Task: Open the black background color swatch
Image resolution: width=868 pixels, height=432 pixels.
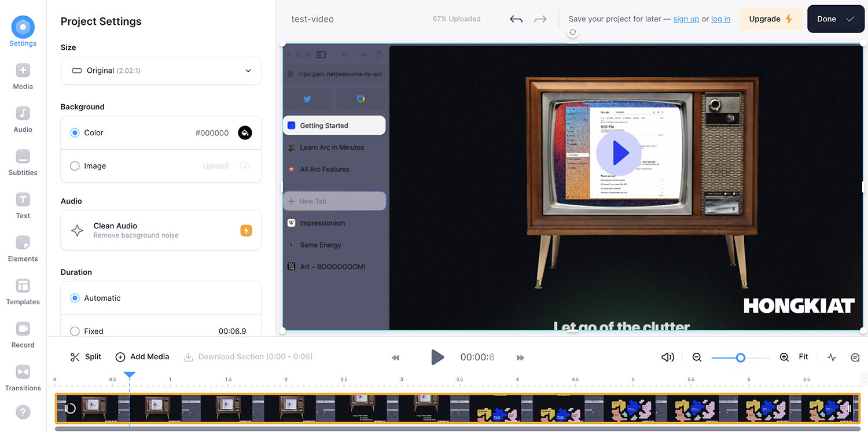Action: pos(245,133)
